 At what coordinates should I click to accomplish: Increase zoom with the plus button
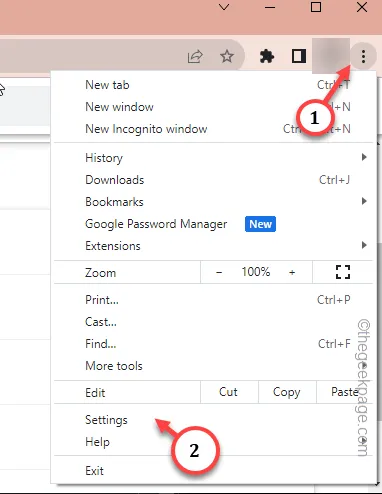(x=292, y=272)
